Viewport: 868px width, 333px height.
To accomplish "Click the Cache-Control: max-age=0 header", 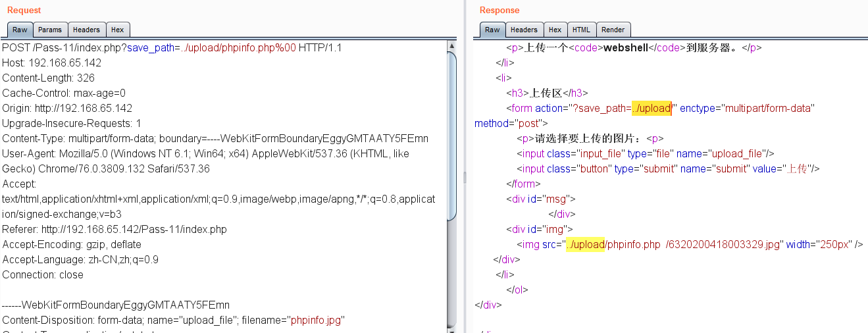I will coord(64,93).
